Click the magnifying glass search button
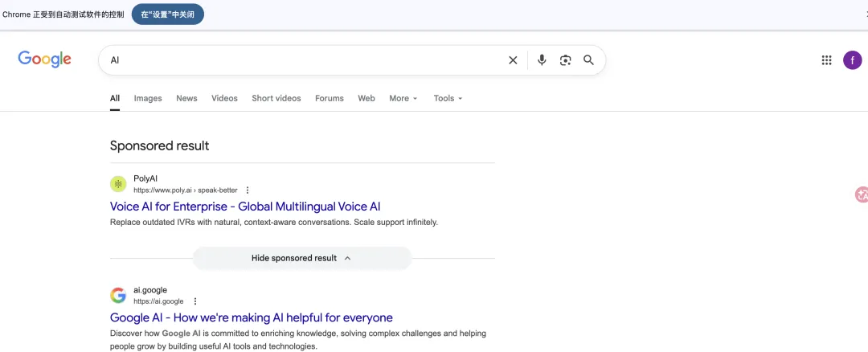This screenshot has height=352, width=868. pos(588,59)
